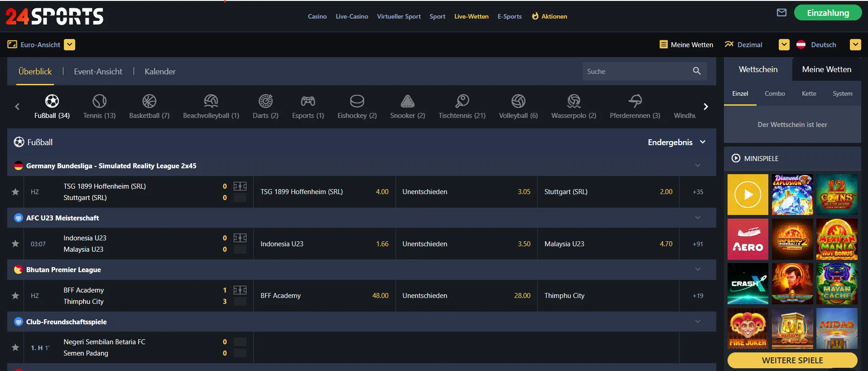
Task: Open Meine Wetten in the top bar
Action: (x=686, y=44)
